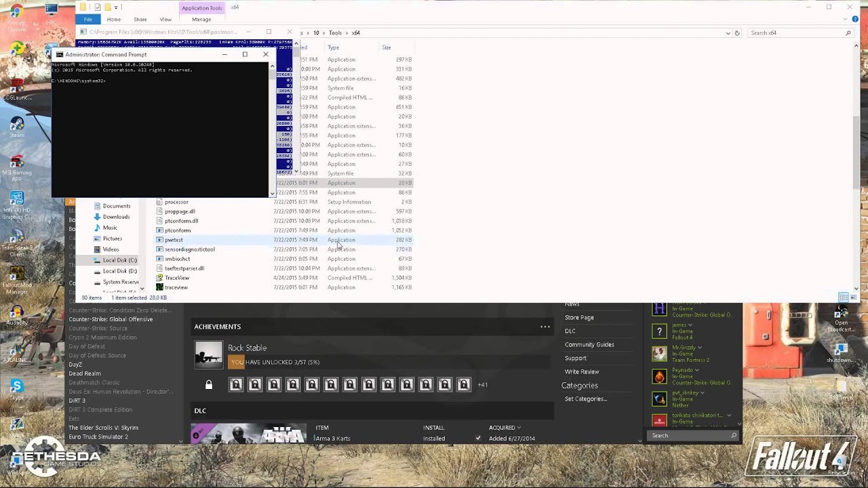
Task: Select Counter-Strike: Global Offensive in library
Action: coord(111,319)
